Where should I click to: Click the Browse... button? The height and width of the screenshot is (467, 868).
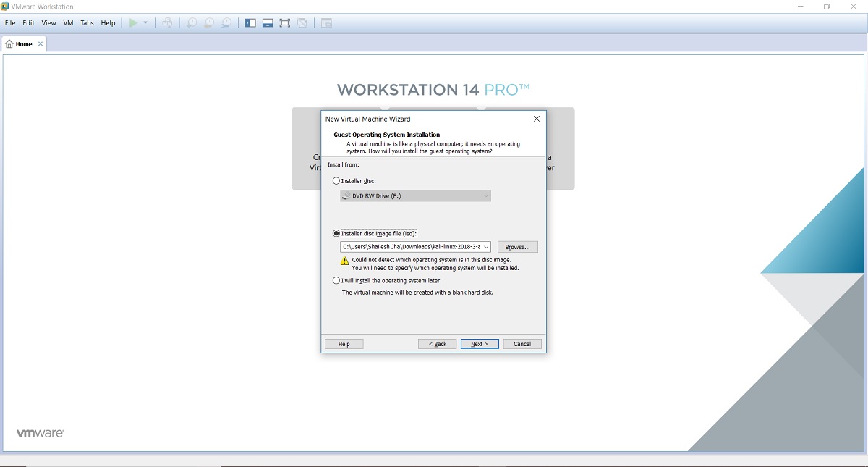click(517, 247)
